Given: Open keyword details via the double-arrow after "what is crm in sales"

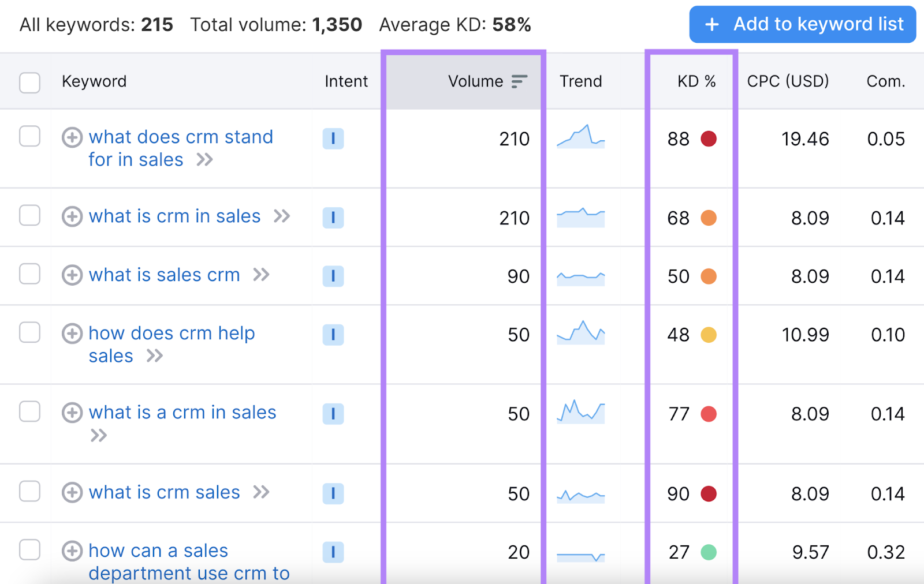Looking at the screenshot, I should tap(282, 216).
